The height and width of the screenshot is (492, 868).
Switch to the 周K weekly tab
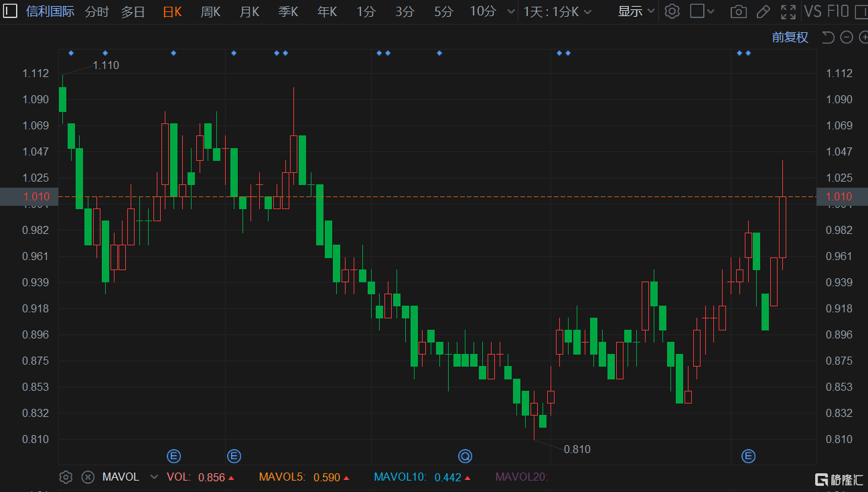point(210,11)
